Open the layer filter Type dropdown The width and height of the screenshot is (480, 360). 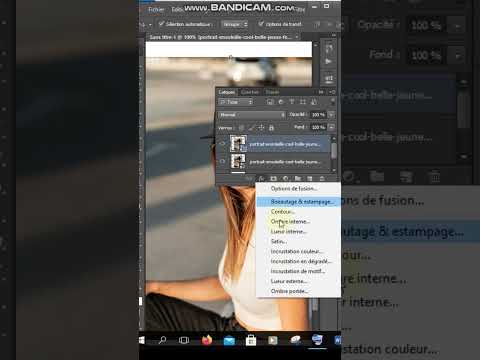pyautogui.click(x=236, y=102)
